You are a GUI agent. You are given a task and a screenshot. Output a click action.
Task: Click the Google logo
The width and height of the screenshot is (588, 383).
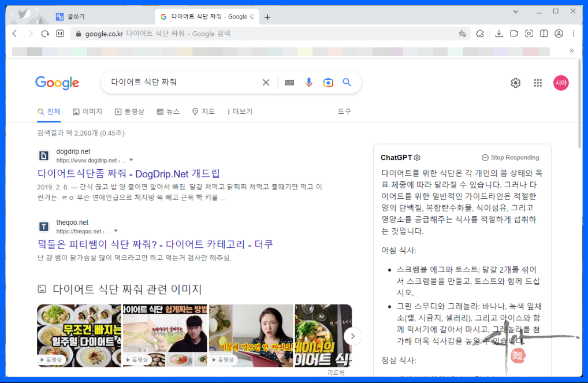[57, 83]
